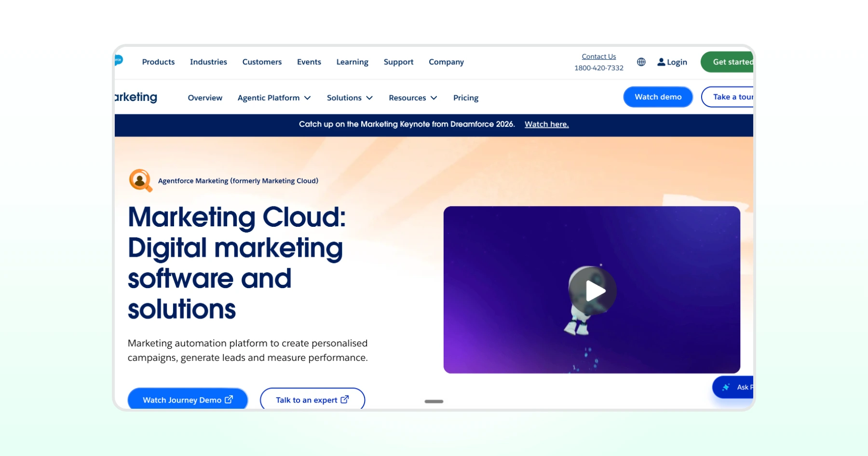Click the grey slider handle at bottom
The height and width of the screenshot is (456, 868).
point(434,401)
